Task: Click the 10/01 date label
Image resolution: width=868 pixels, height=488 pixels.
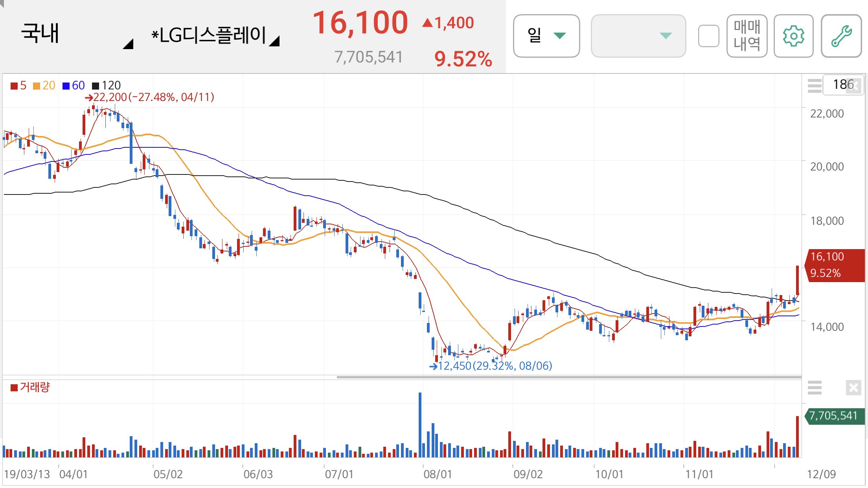Action: click(609, 474)
